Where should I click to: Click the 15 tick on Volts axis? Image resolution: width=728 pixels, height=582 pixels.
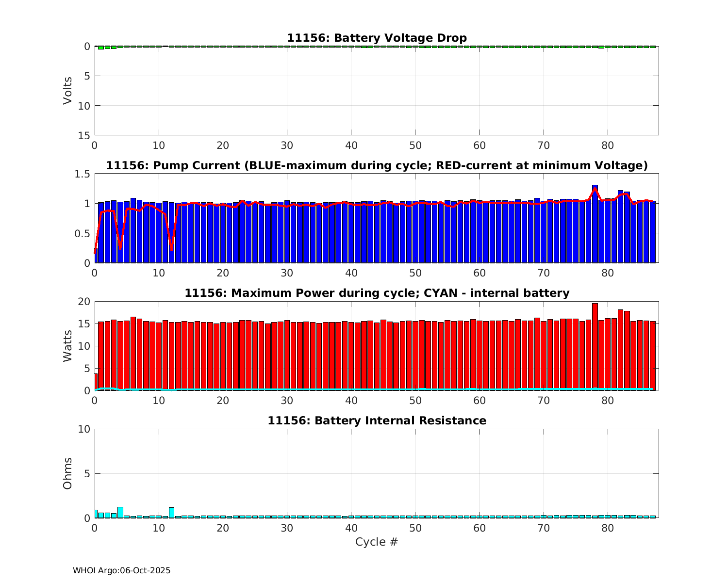[84, 135]
